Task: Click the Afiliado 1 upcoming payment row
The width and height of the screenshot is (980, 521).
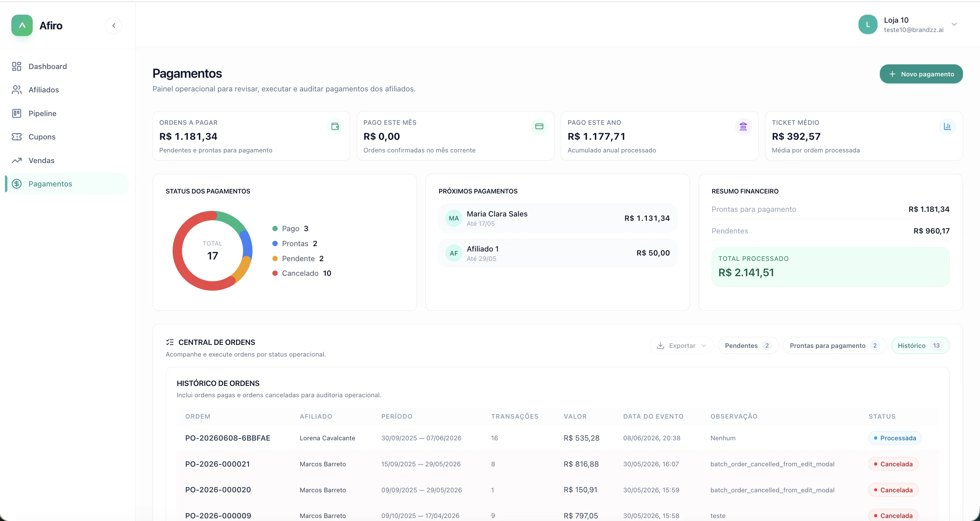Action: pyautogui.click(x=557, y=253)
